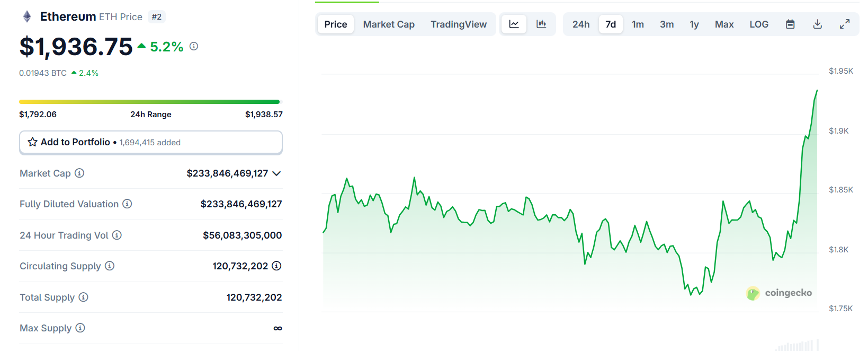Click the 2.4% BTC change value
This screenshot has height=351, width=868.
tap(88, 73)
